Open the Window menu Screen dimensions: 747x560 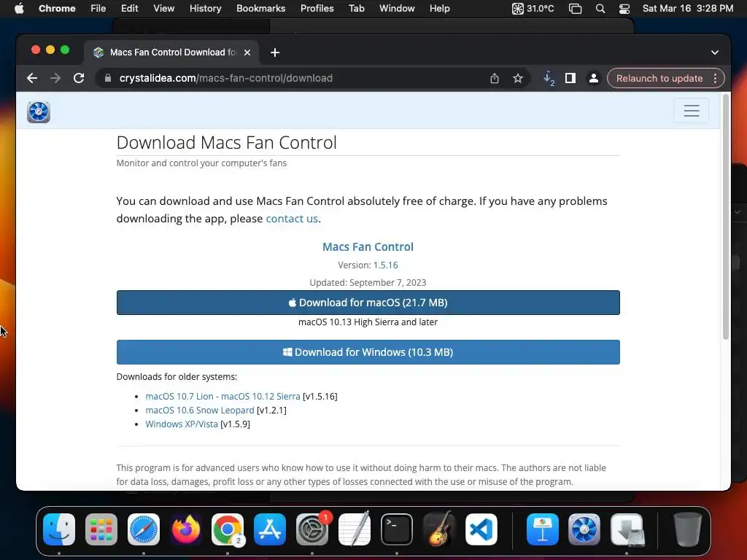click(x=397, y=8)
